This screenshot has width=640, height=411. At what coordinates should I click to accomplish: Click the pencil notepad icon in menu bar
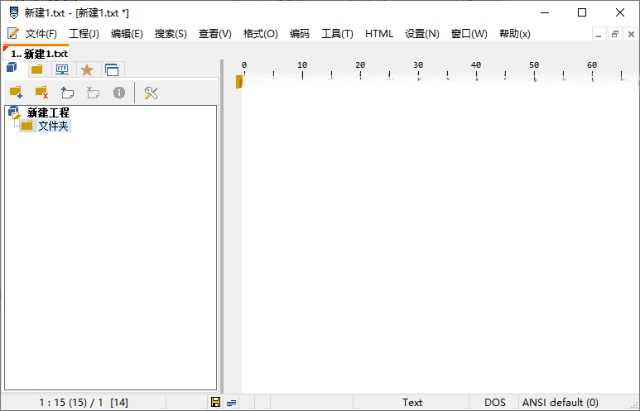(13, 33)
